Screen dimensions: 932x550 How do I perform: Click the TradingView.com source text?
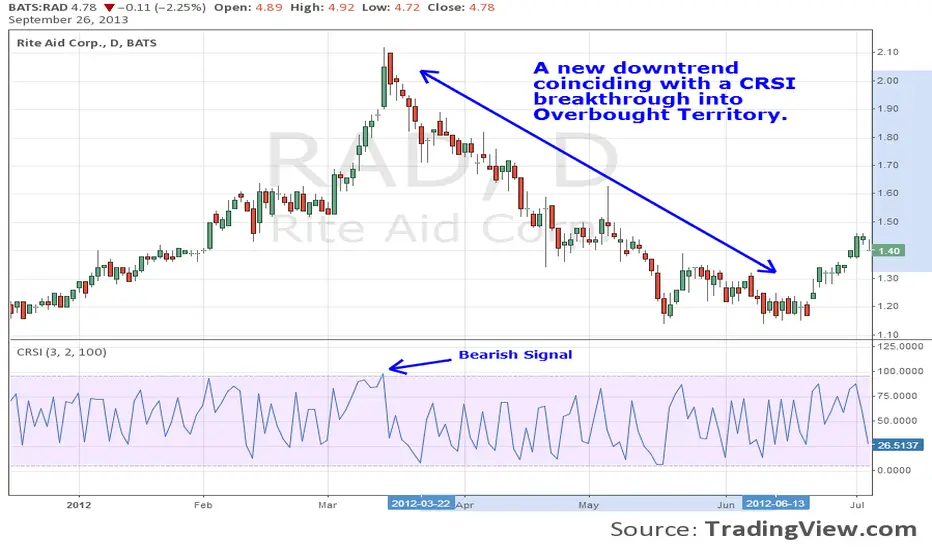(x=811, y=529)
